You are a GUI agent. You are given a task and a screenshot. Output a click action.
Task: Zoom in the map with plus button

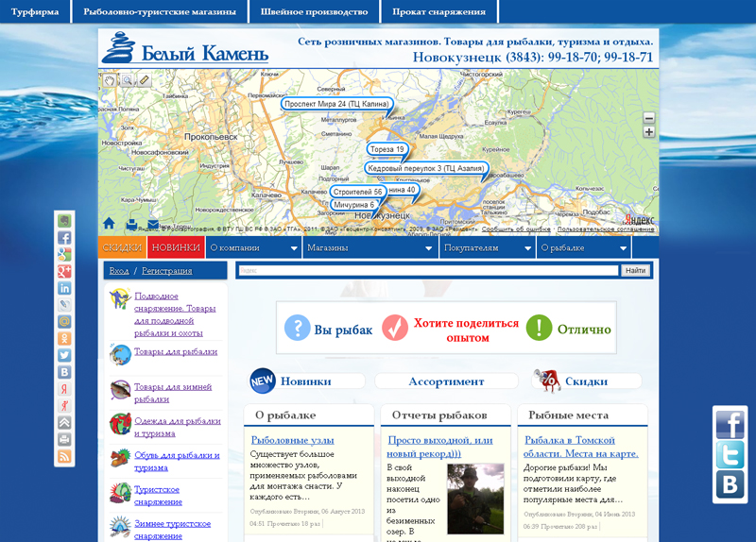tap(649, 131)
